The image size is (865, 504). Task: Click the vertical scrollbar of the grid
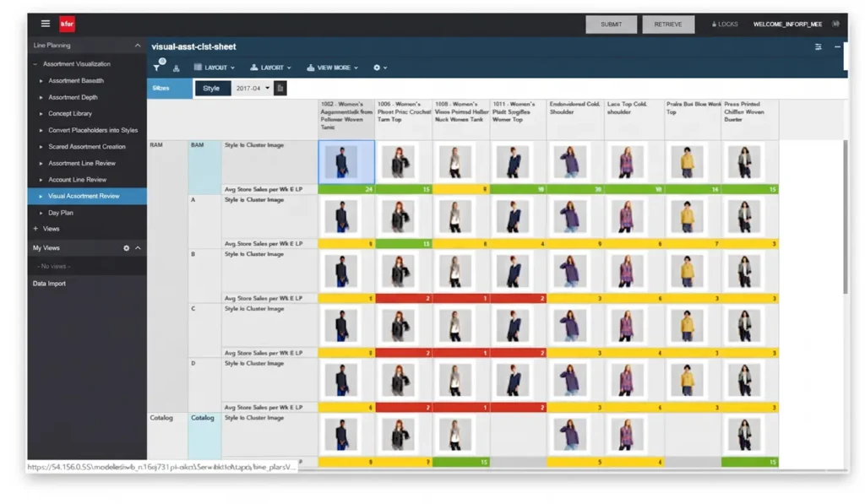point(845,217)
